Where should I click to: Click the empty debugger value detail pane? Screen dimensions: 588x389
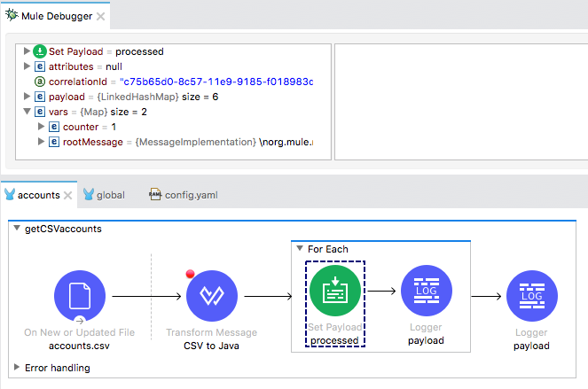(x=461, y=102)
